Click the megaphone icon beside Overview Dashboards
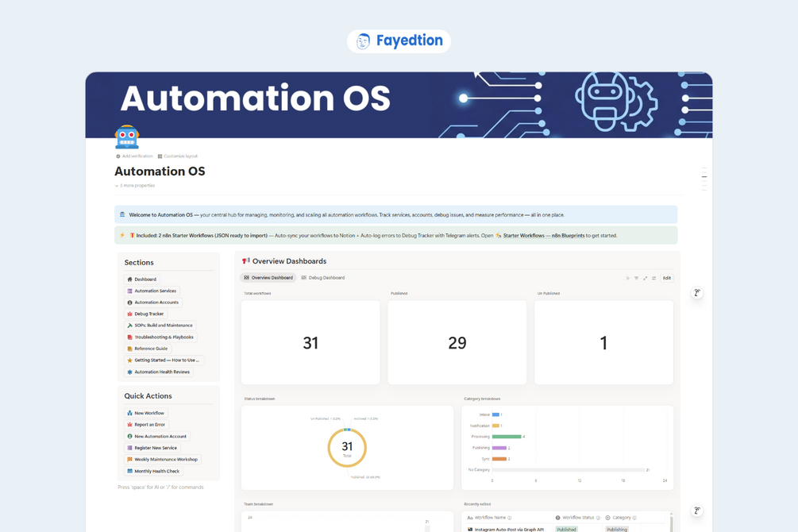Viewport: 798px width, 532px height. tap(246, 260)
